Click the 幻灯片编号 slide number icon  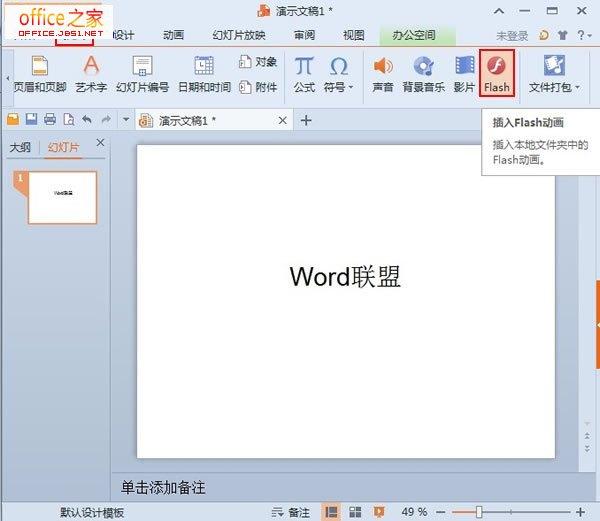142,72
